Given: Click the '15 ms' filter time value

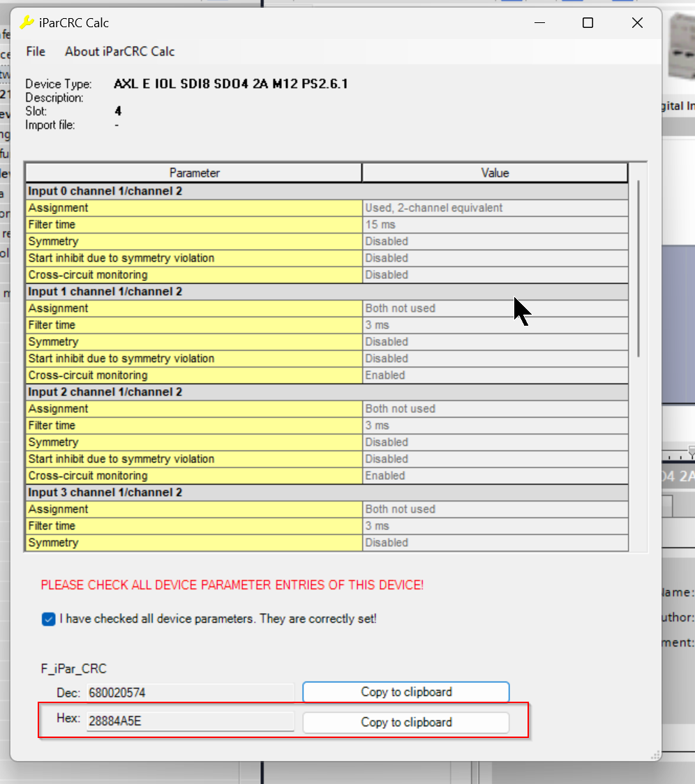Looking at the screenshot, I should [495, 225].
